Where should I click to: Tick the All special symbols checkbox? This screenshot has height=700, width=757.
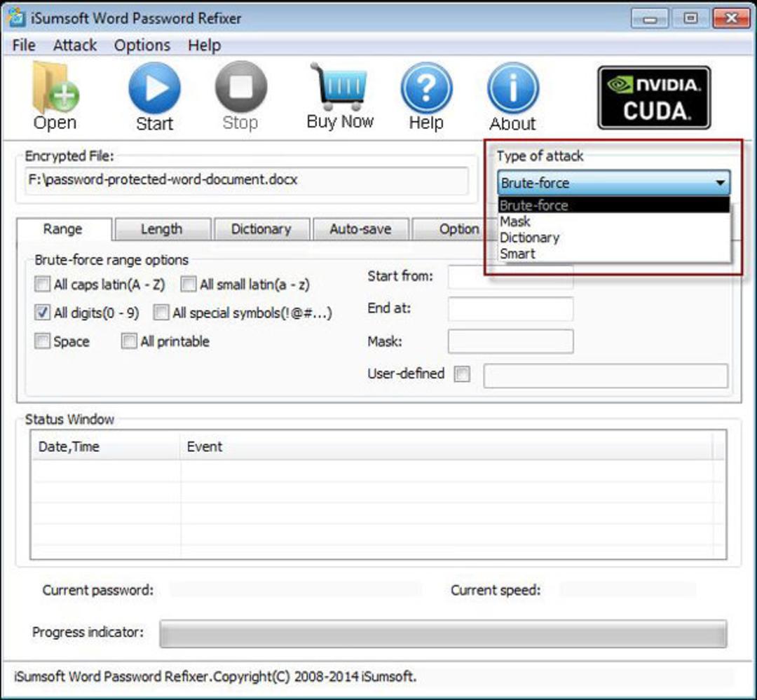(161, 313)
